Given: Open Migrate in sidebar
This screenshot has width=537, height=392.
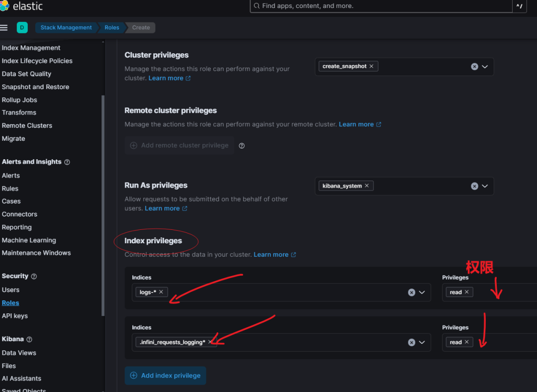Looking at the screenshot, I should 13,139.
